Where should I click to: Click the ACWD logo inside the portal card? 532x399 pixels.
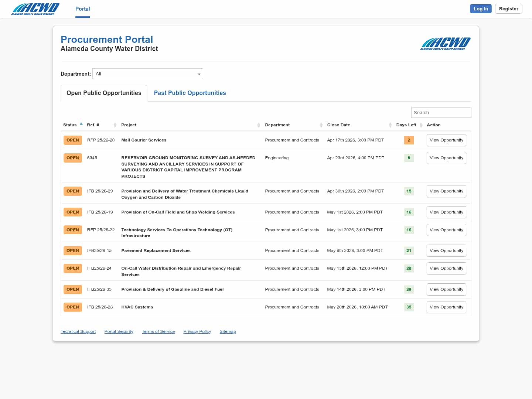(x=445, y=44)
